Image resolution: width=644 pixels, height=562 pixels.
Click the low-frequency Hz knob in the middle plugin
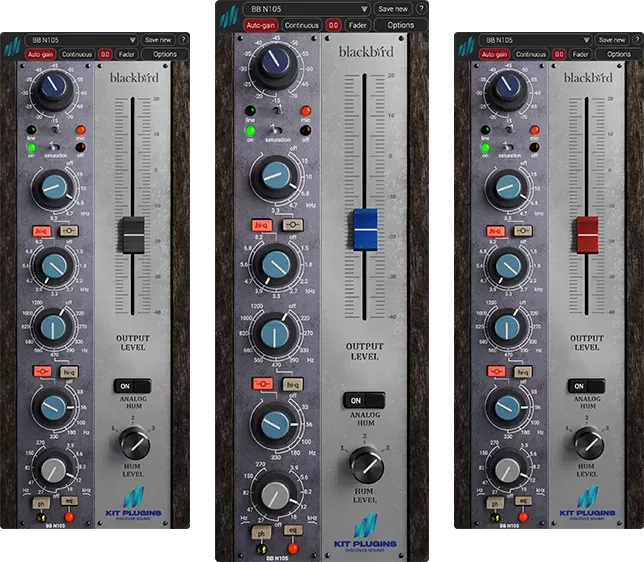275,425
